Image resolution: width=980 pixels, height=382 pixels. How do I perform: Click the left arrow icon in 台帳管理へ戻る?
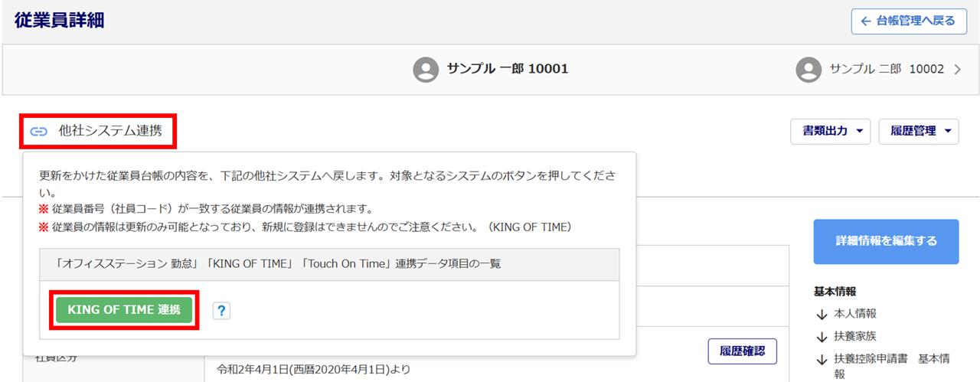click(x=866, y=21)
